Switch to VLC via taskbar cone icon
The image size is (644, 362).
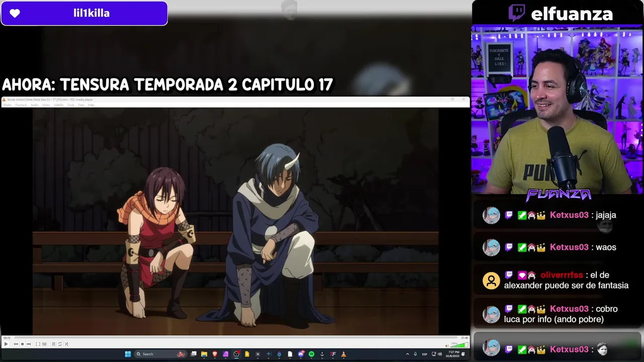(x=344, y=354)
